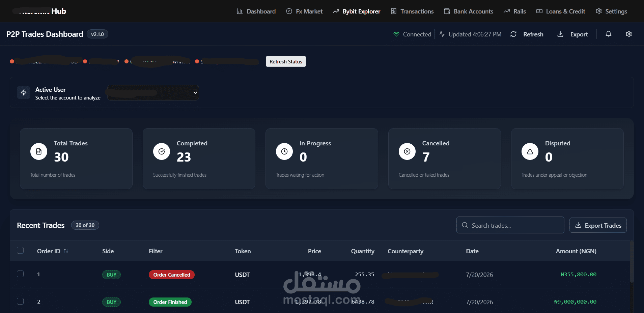Click the Disputed warning triangle icon
Viewport: 644px width, 313px height.
530,151
